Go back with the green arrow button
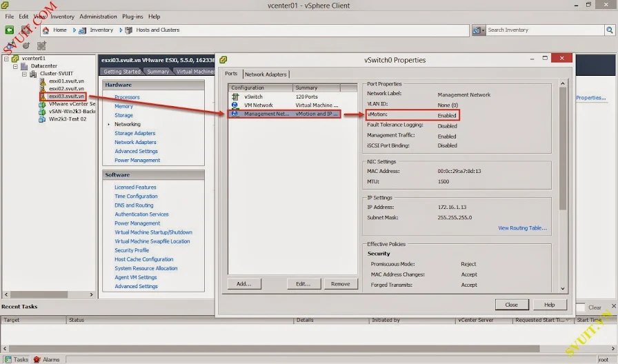 pos(9,30)
